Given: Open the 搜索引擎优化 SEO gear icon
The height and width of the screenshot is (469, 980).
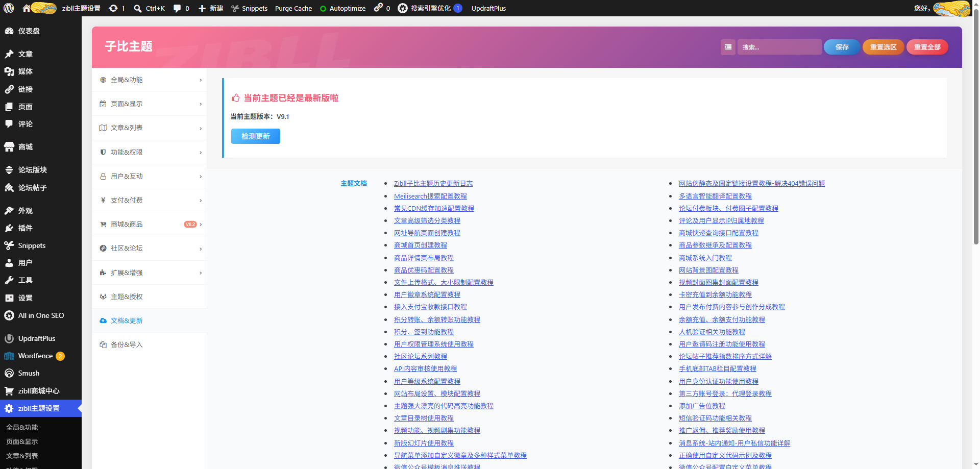Looking at the screenshot, I should 403,8.
